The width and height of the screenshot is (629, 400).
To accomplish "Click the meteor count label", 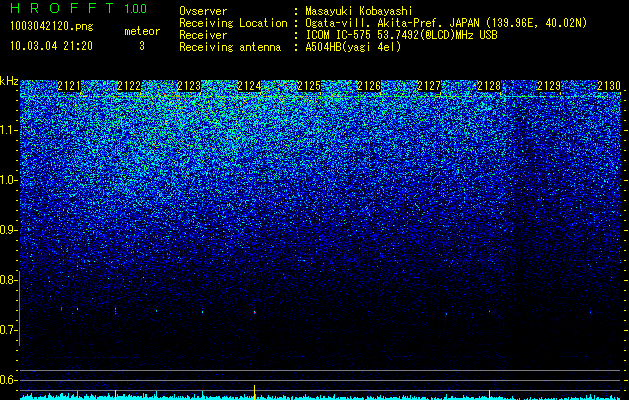I will coord(142,31).
